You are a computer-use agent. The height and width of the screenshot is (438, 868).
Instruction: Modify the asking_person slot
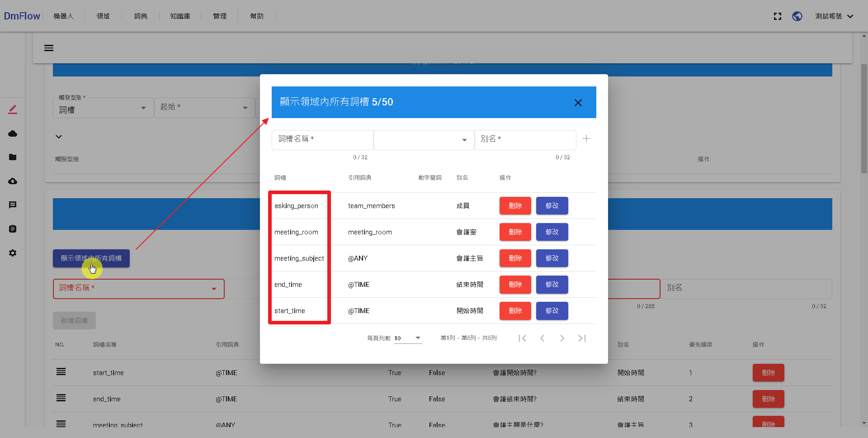pos(552,206)
